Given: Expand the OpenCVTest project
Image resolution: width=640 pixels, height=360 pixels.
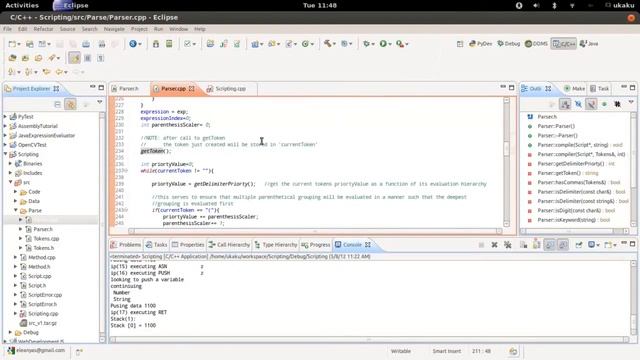Looking at the screenshot, I should [x=5, y=144].
